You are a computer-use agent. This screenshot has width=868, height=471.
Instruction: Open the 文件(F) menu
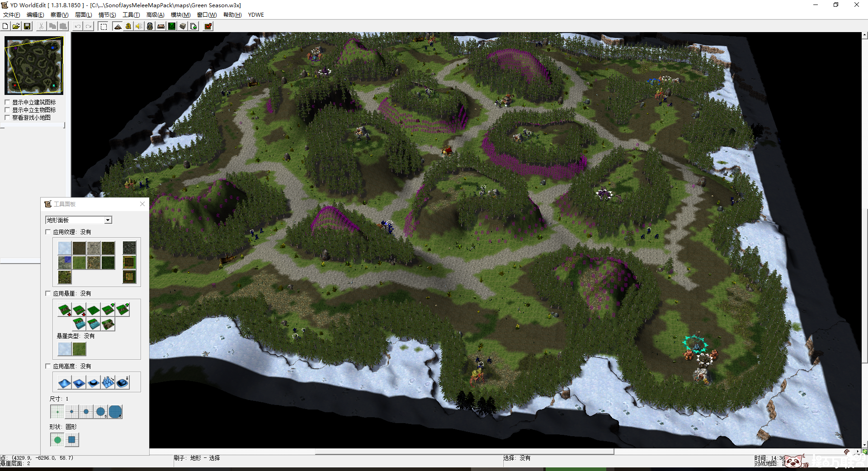click(x=11, y=15)
